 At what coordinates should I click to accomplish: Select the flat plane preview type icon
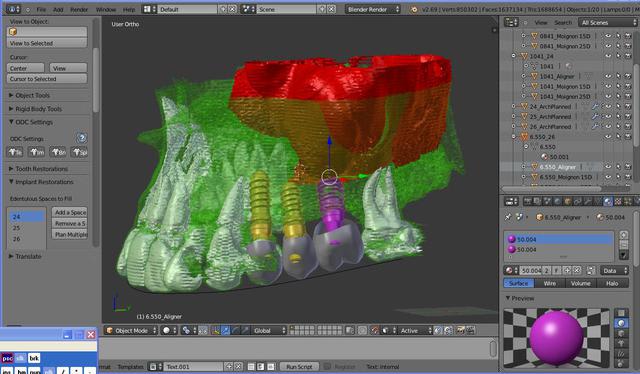(x=621, y=313)
